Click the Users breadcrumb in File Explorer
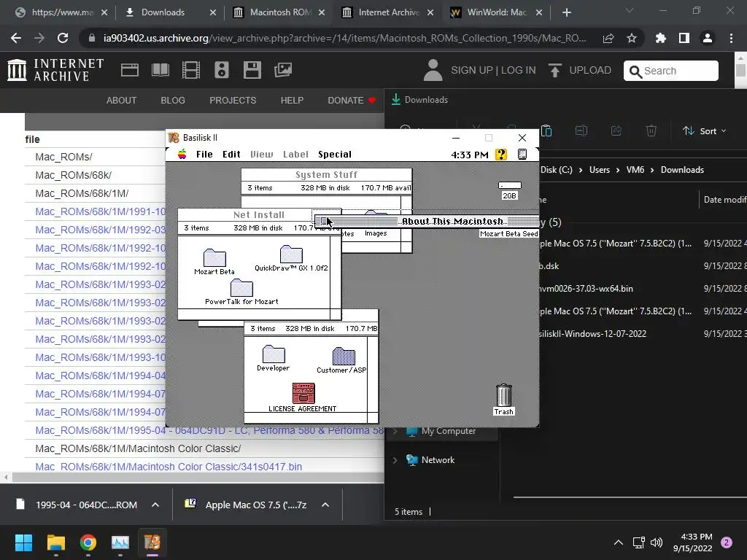Image resolution: width=747 pixels, height=560 pixels. point(600,170)
